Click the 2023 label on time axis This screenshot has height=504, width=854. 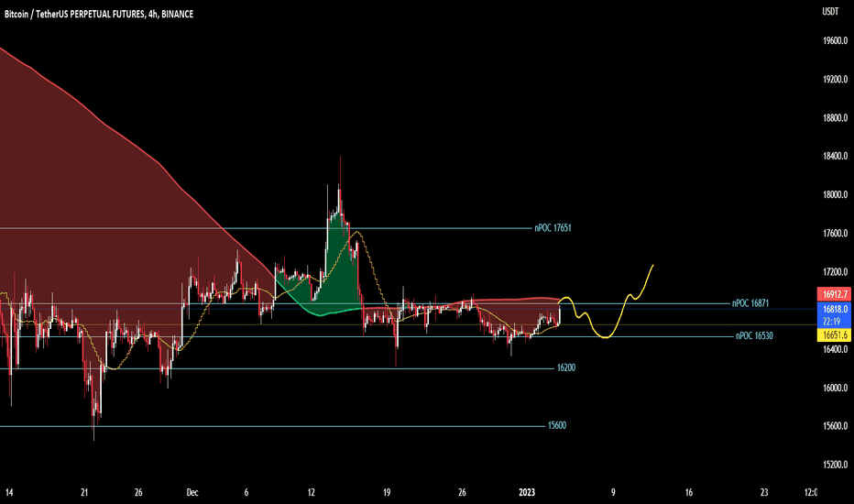527,493
